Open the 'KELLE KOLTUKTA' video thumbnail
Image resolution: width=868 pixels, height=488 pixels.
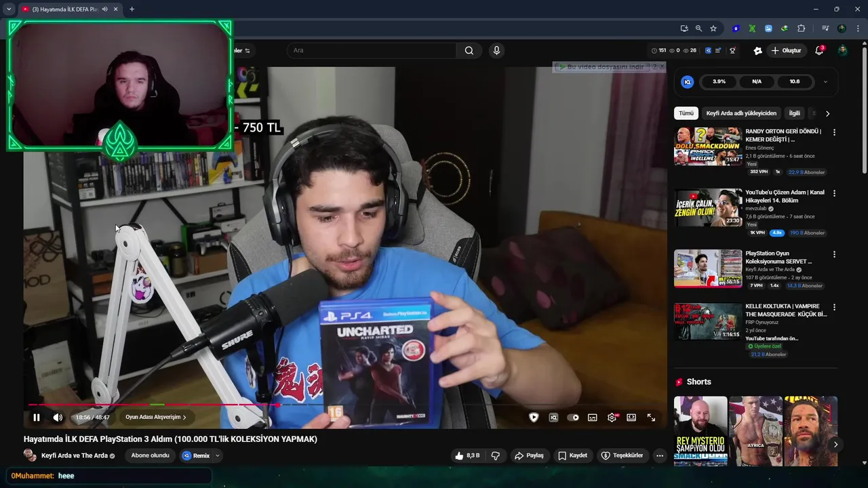[708, 321]
